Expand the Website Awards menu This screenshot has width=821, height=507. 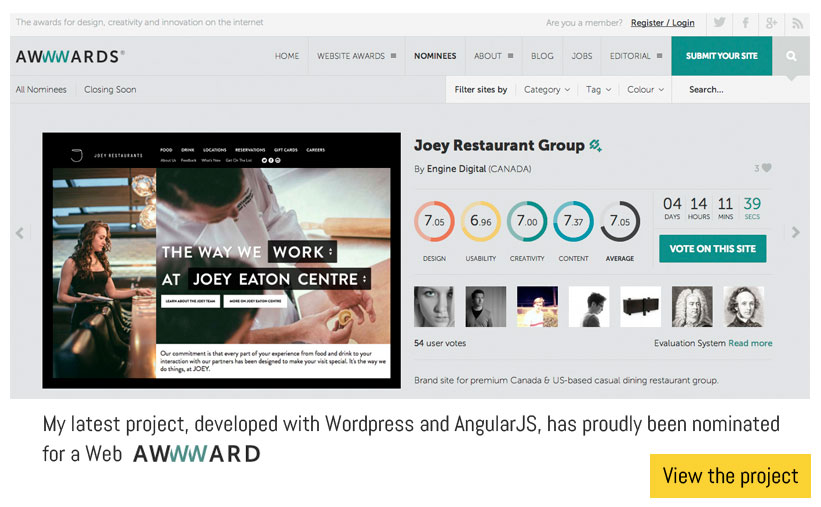[356, 56]
